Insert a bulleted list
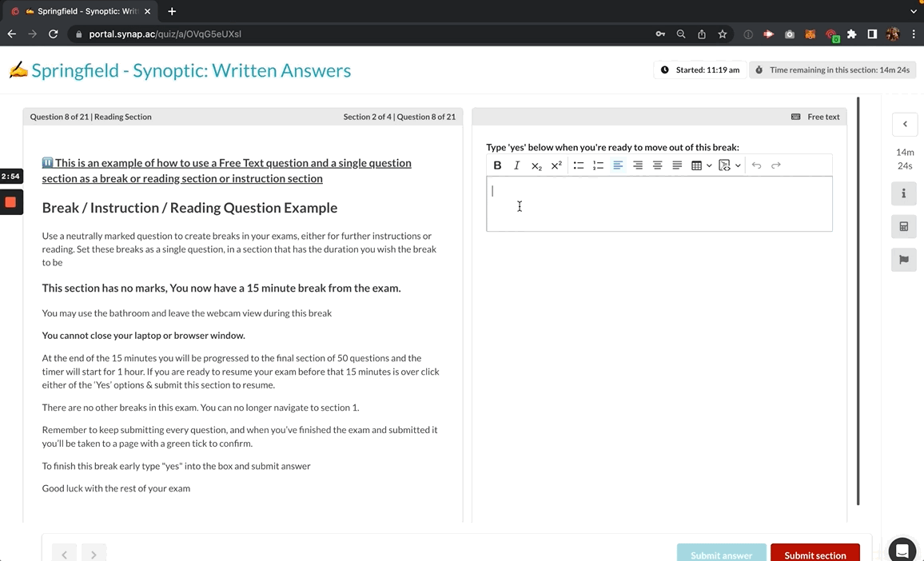Screen dimensions: 924x561 [x=578, y=165]
